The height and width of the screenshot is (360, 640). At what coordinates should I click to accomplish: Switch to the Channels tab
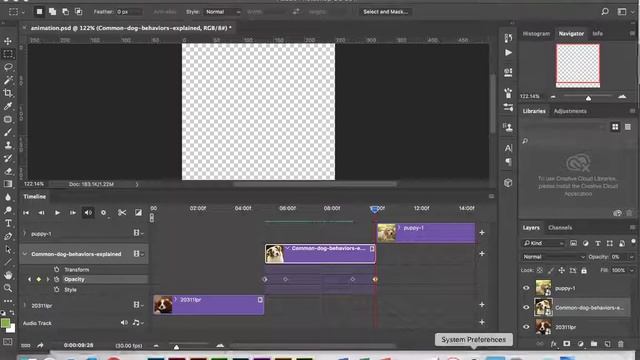(560, 227)
